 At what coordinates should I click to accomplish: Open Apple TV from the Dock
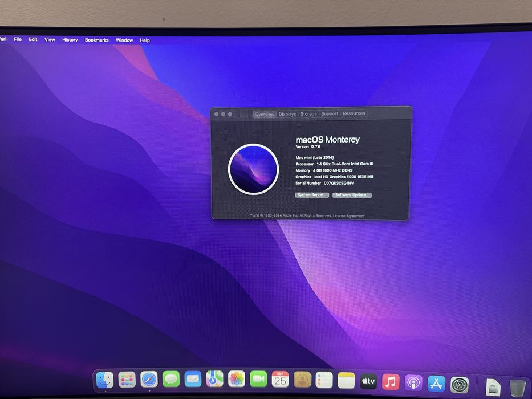368,381
